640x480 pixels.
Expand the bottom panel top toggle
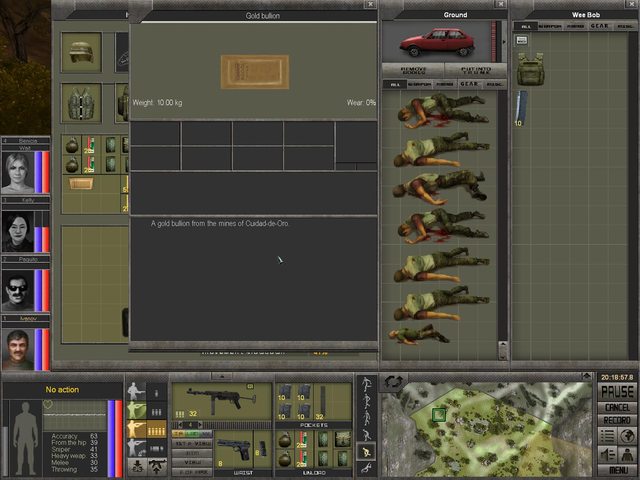click(222, 376)
